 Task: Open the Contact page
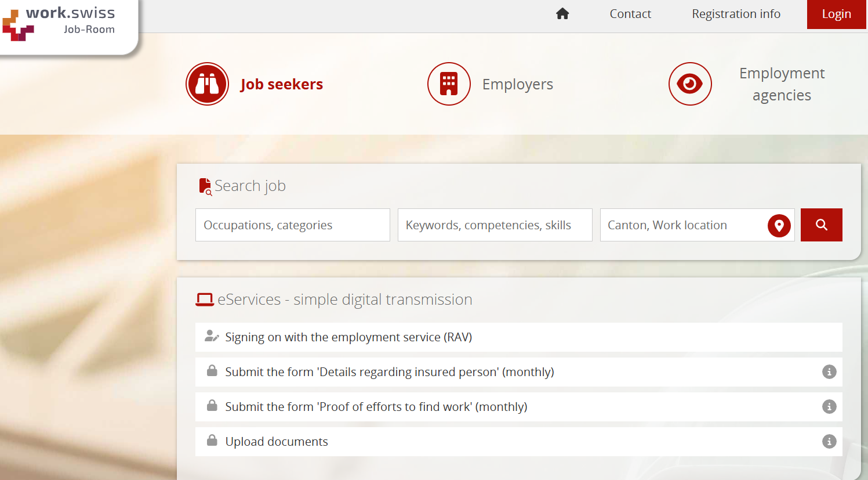[630, 14]
